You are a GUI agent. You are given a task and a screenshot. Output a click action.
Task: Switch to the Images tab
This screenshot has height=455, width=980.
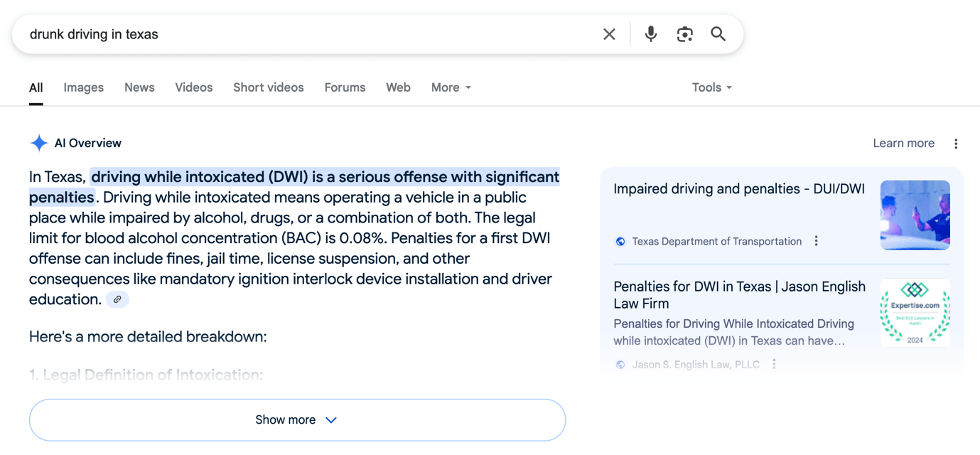click(84, 87)
